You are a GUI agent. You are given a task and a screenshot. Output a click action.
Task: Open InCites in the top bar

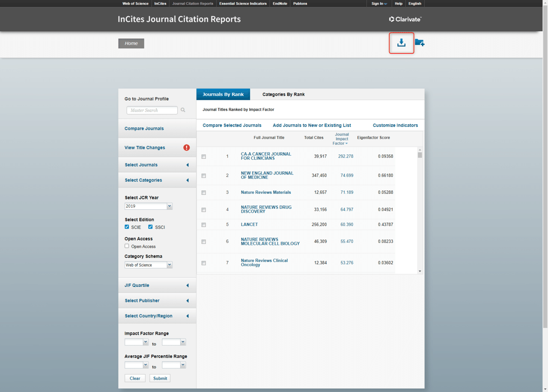point(161,3)
